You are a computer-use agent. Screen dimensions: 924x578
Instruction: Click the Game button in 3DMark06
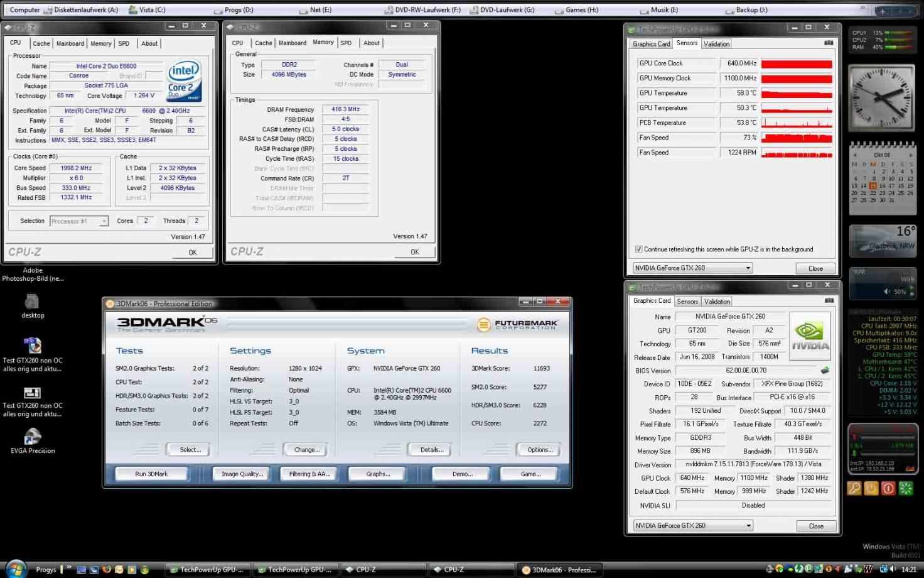tap(530, 474)
